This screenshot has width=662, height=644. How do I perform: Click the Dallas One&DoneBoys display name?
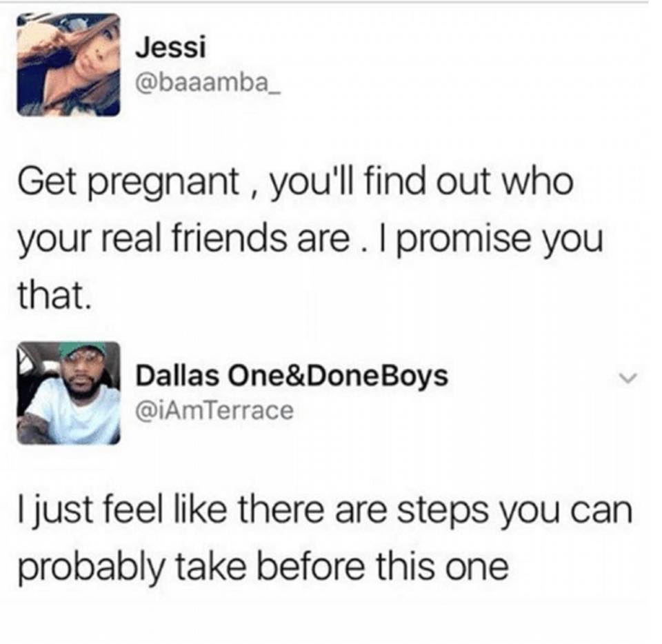pyautogui.click(x=291, y=375)
